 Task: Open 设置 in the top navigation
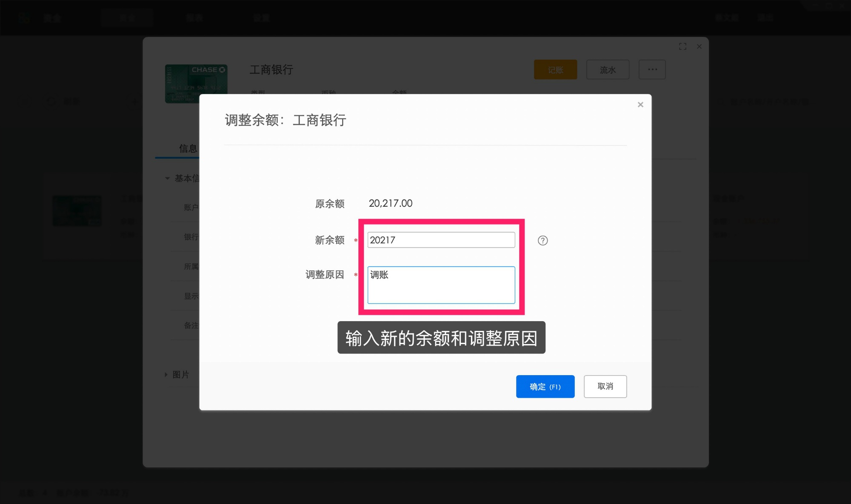tap(261, 18)
